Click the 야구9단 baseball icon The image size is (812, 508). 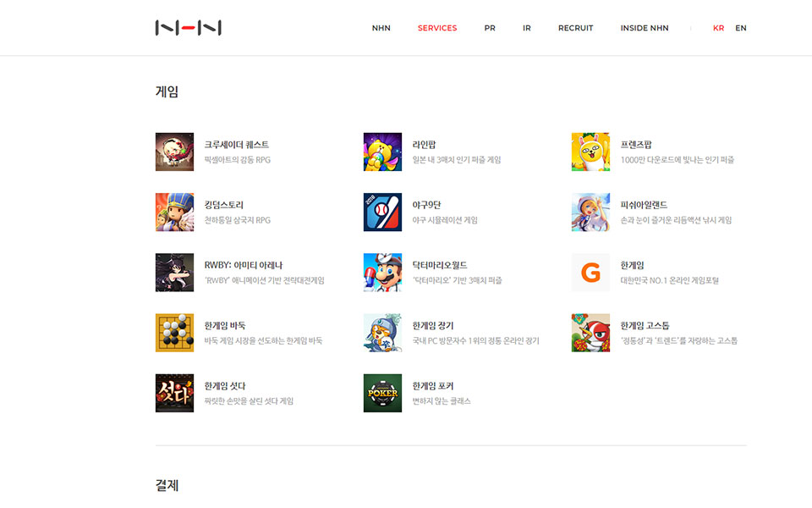point(382,212)
